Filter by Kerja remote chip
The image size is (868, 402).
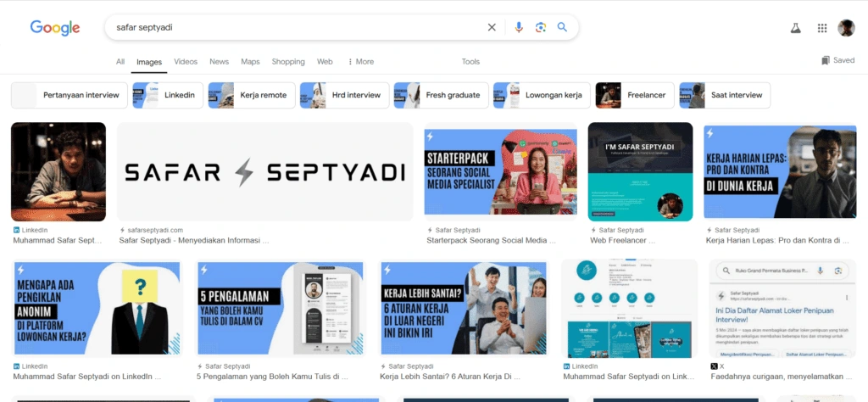coord(251,95)
